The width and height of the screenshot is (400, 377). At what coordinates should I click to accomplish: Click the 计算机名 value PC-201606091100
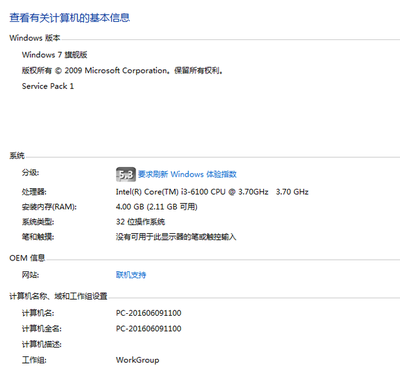(x=149, y=313)
